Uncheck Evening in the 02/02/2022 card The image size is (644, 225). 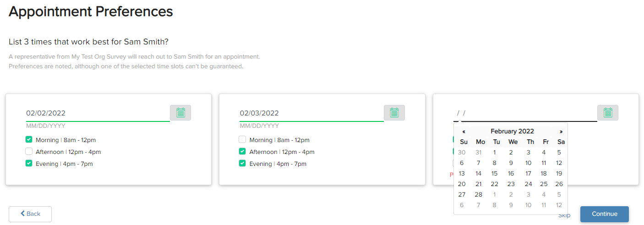[x=29, y=164]
